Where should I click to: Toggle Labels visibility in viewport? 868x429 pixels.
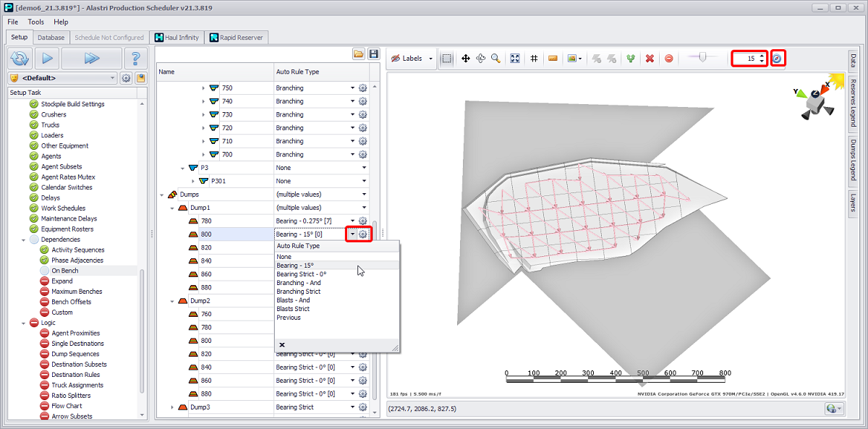click(411, 59)
